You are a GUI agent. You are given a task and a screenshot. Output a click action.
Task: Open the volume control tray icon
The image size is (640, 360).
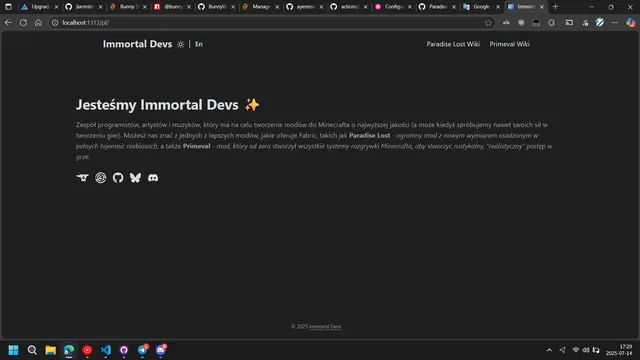(x=586, y=350)
